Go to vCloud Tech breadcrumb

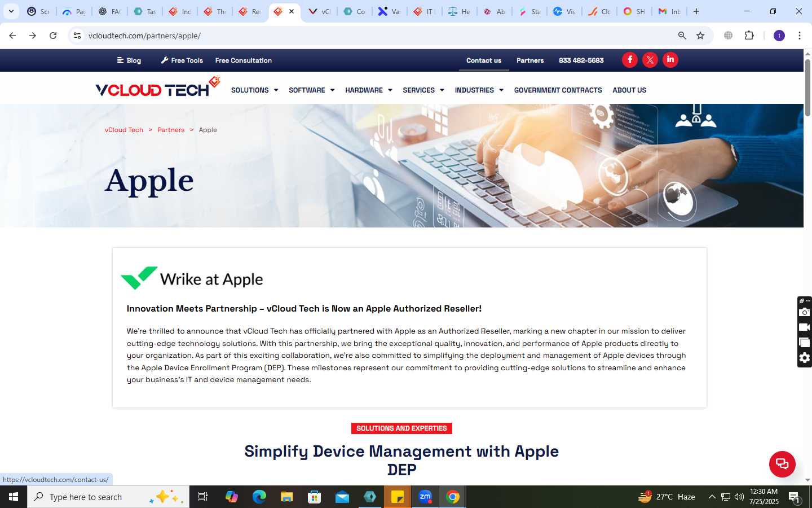point(124,130)
